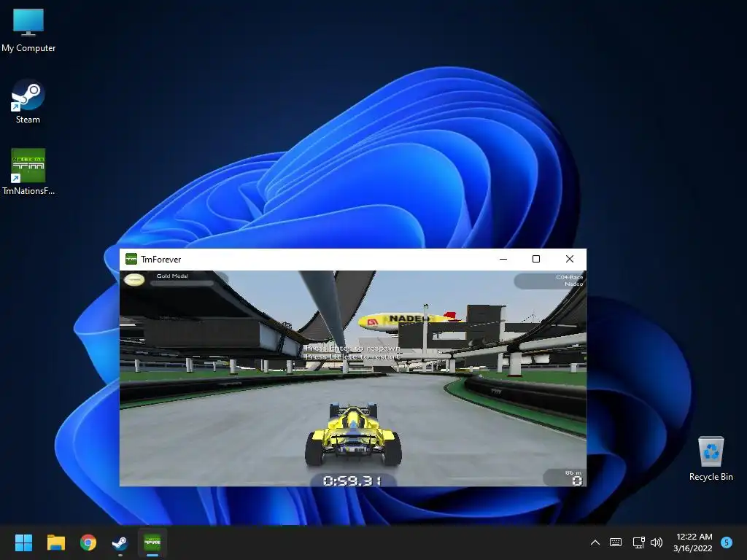Open the notification badge showing 5
The image size is (747, 560).
[727, 542]
